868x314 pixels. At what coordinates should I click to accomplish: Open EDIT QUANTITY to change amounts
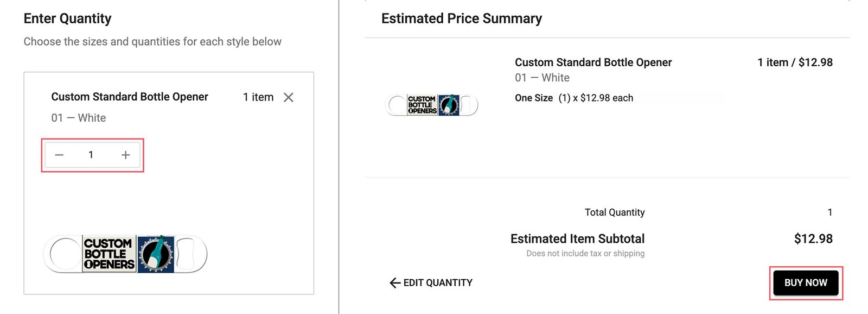pos(437,282)
